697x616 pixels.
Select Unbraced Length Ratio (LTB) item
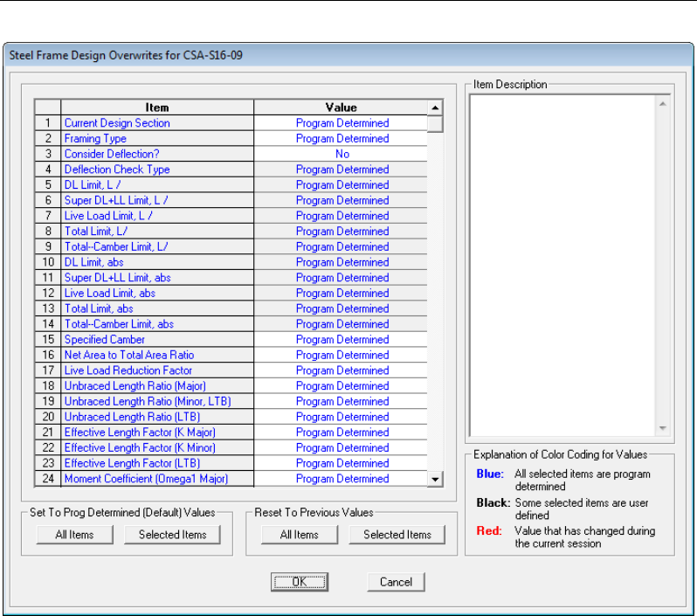[157, 417]
